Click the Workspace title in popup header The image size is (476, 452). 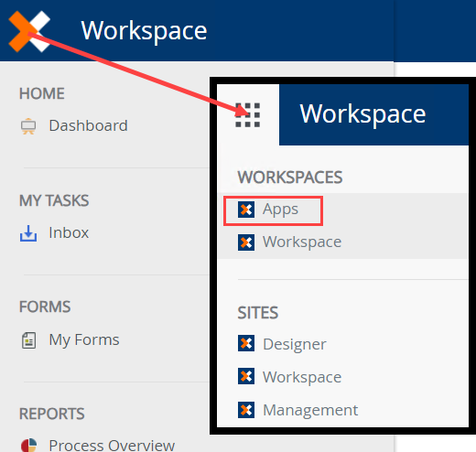[x=362, y=114]
